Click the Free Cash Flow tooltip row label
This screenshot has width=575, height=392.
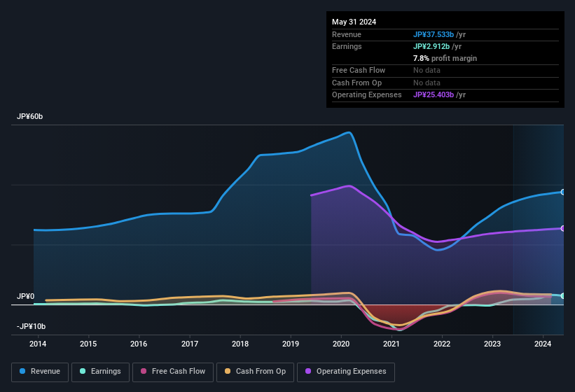pos(359,70)
